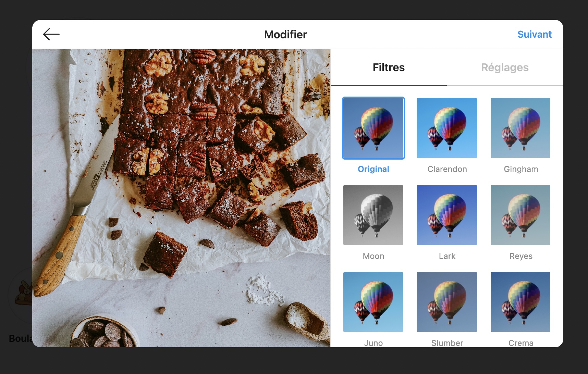Click the Moon filter label
Image resolution: width=588 pixels, height=374 pixels.
373,256
